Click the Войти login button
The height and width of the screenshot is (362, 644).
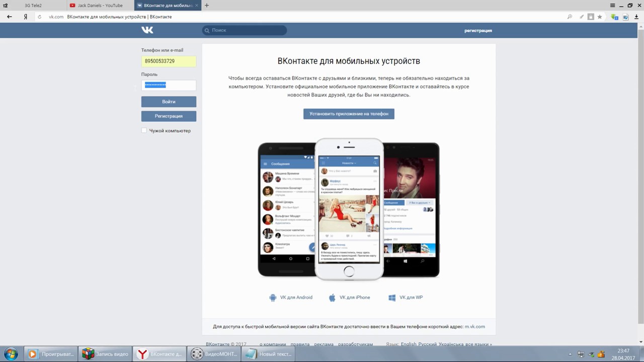tap(169, 102)
